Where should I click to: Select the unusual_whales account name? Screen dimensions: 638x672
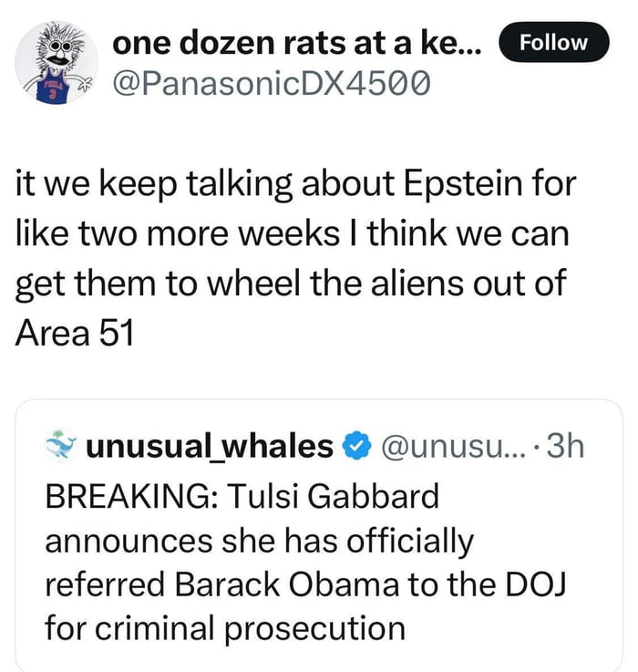209,446
